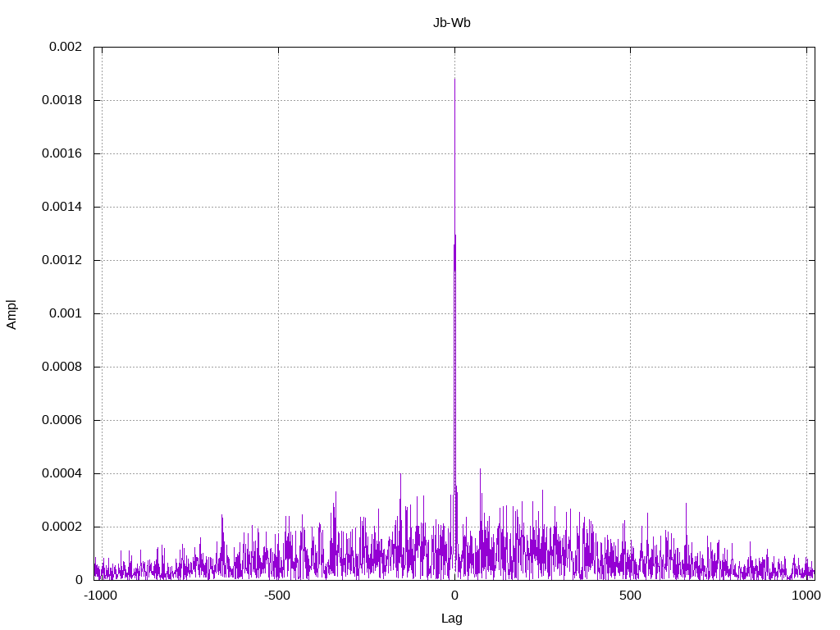Click the 0.0016 y-axis tick label
This screenshot has height=630, width=840.
[62, 153]
